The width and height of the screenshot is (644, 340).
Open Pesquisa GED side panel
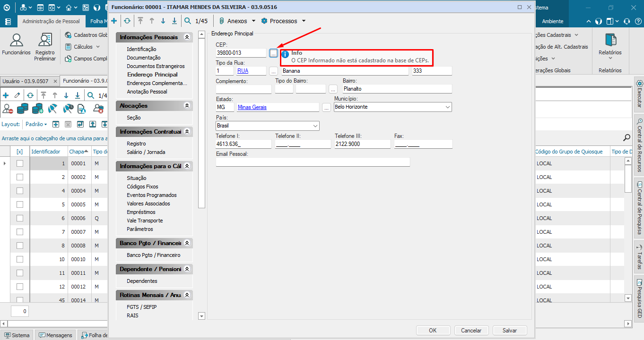639,298
